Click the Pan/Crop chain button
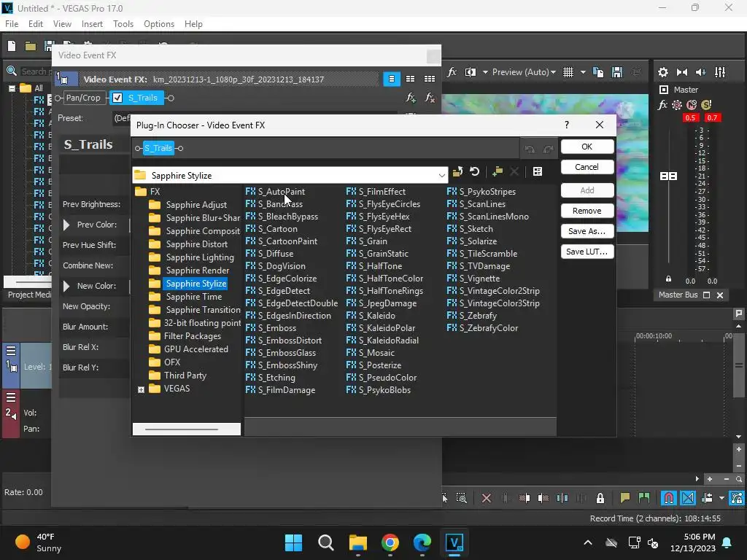Viewport: 747px width, 560px height. tap(83, 98)
